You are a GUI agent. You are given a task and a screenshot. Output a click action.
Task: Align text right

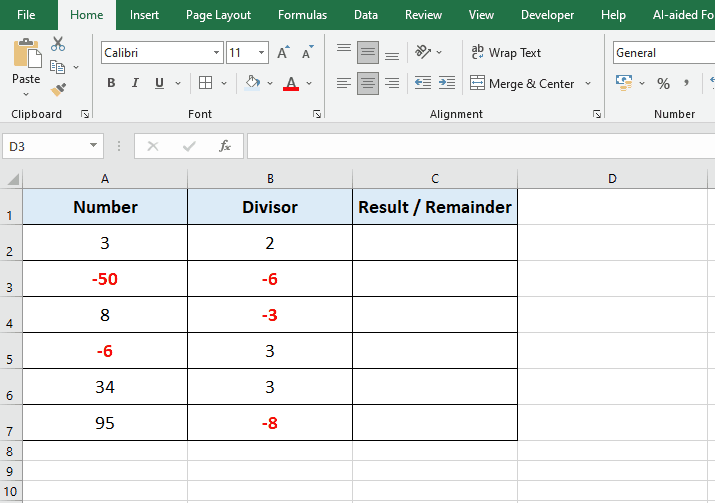tap(392, 83)
